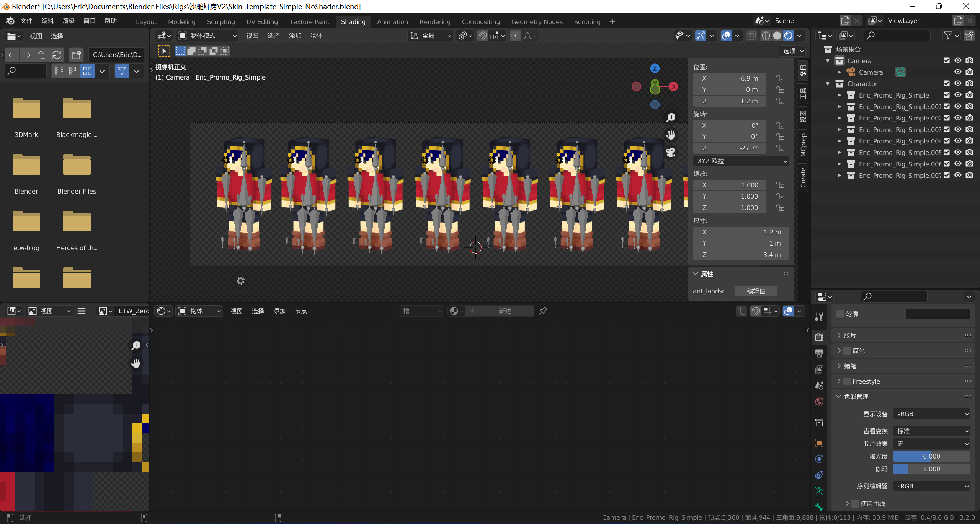The image size is (980, 524).
Task: Open the 全局 transform orientation dropdown
Action: 431,36
